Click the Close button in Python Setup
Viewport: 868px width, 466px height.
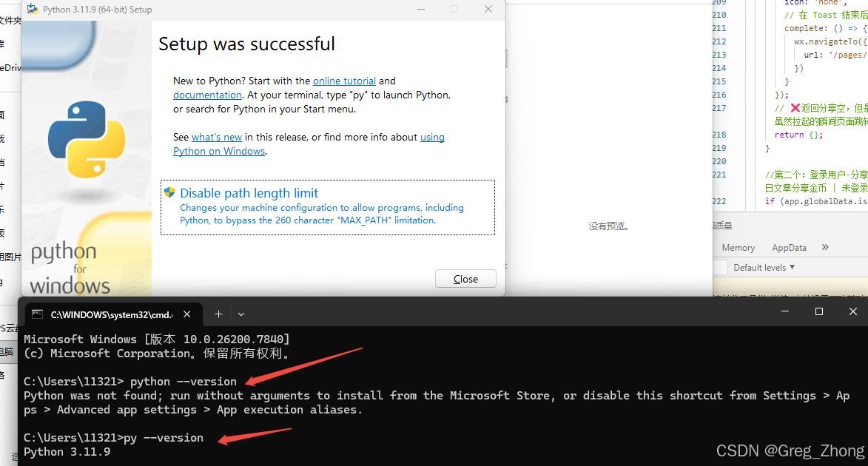pyautogui.click(x=465, y=279)
